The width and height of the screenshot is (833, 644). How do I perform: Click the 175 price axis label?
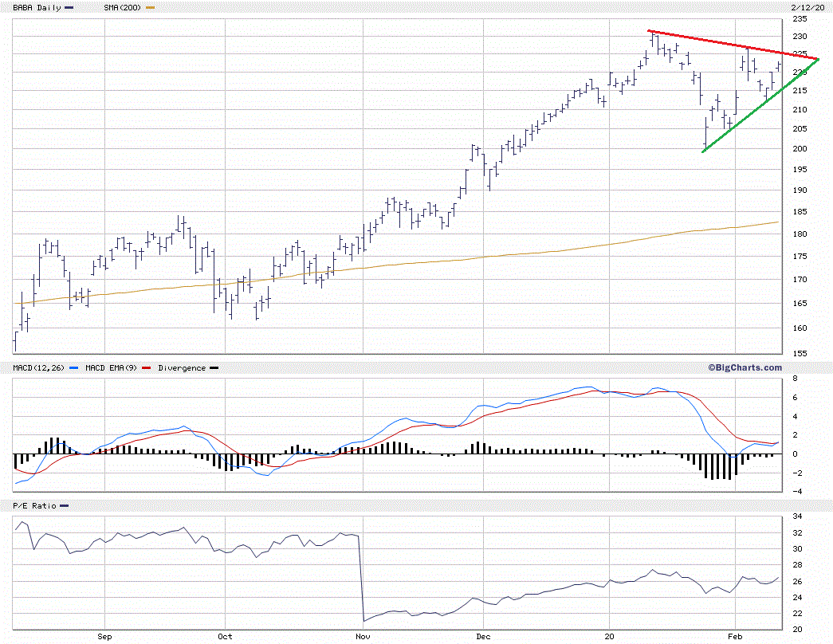(800, 257)
